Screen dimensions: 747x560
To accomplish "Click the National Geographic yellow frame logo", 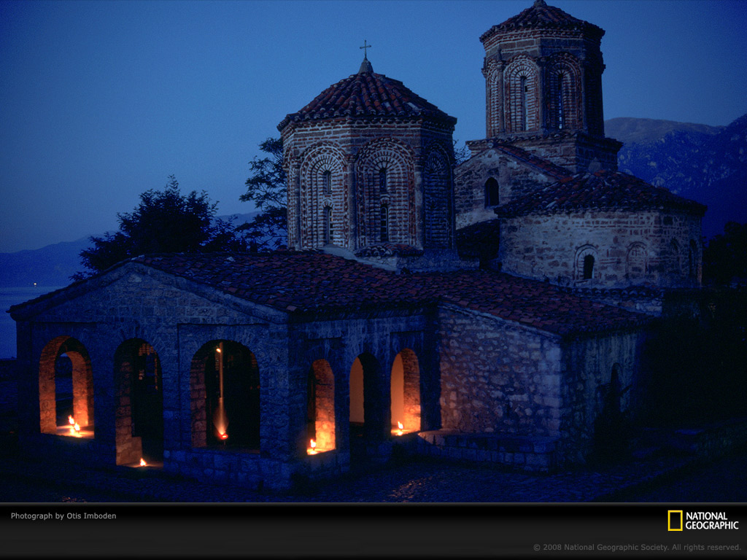I will pyautogui.click(x=675, y=521).
